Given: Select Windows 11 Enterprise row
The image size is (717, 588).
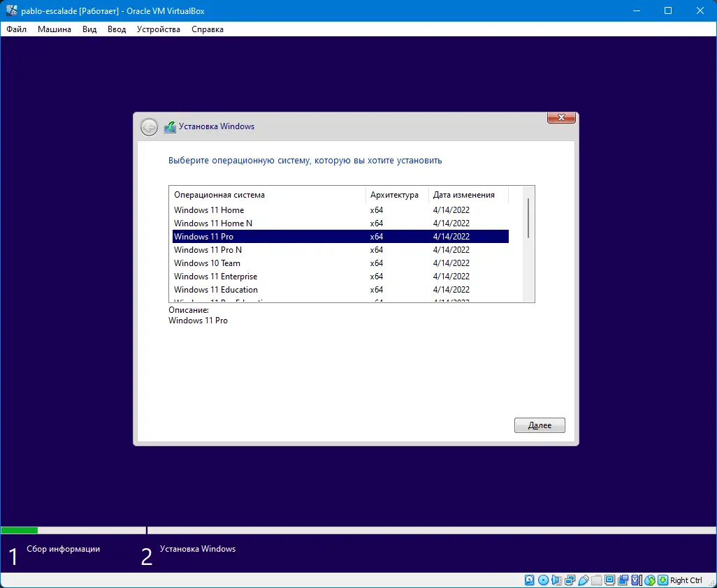Looking at the screenshot, I should pos(340,277).
